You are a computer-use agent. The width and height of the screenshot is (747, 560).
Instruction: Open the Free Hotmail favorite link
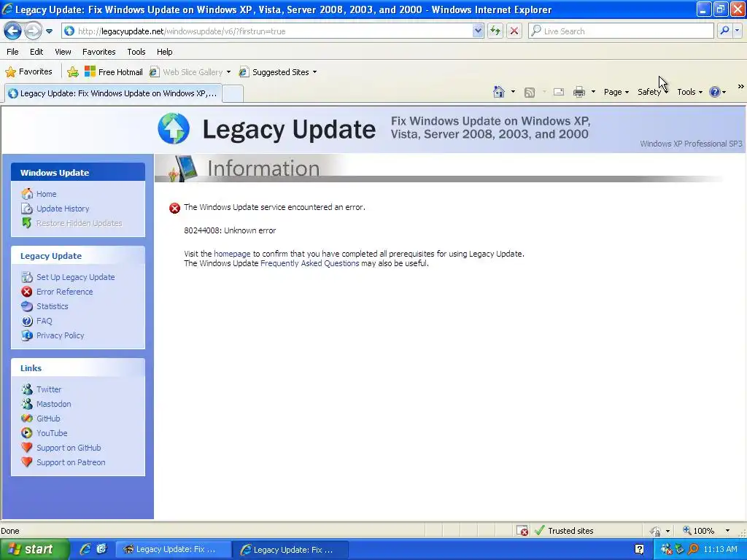pyautogui.click(x=113, y=72)
